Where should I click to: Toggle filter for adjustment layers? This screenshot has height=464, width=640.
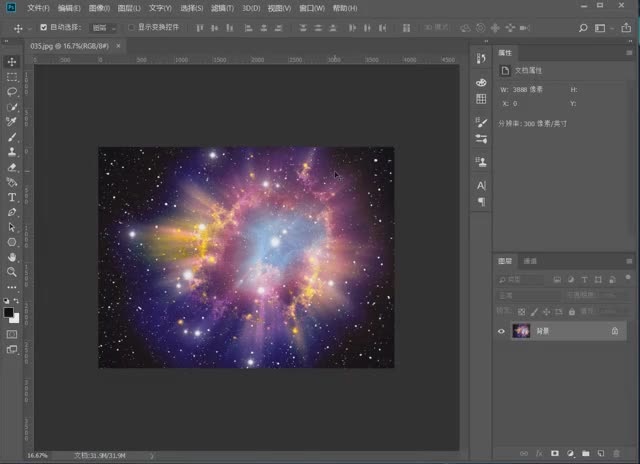click(571, 280)
